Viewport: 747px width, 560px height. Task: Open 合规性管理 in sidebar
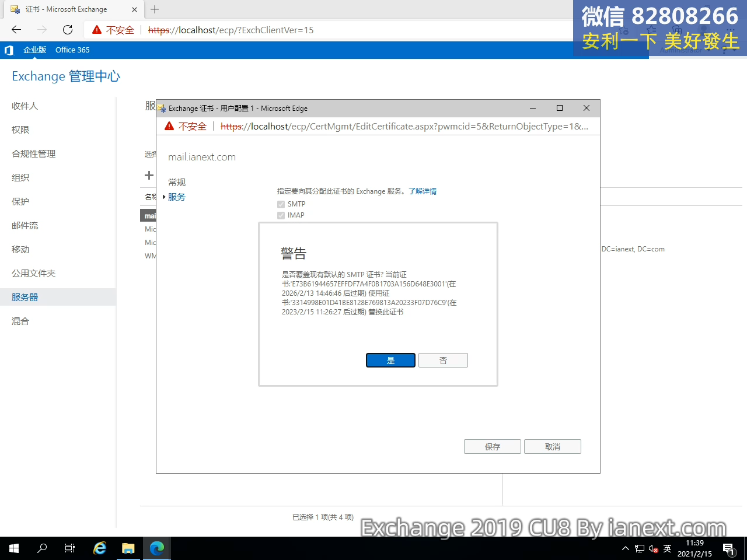[x=34, y=153]
